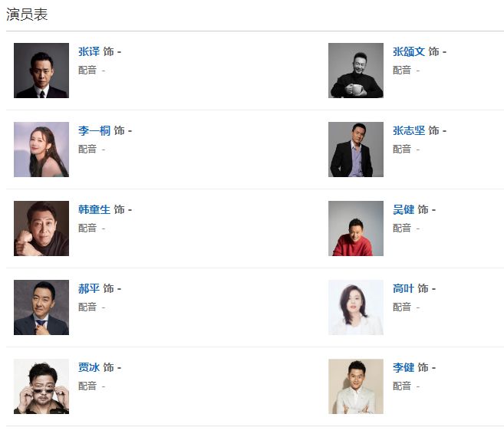Click the portrait next to 李一桐
The height and width of the screenshot is (447, 504).
click(41, 150)
